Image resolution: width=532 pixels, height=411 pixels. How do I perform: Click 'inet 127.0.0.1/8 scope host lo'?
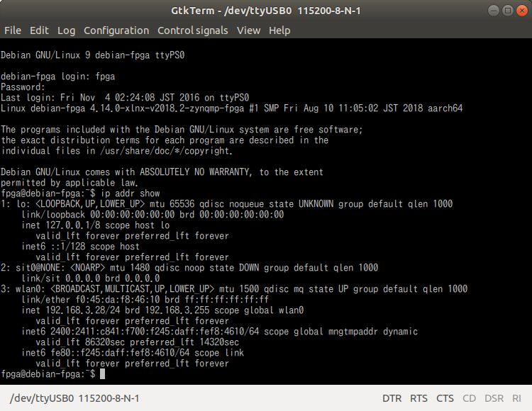(95, 225)
